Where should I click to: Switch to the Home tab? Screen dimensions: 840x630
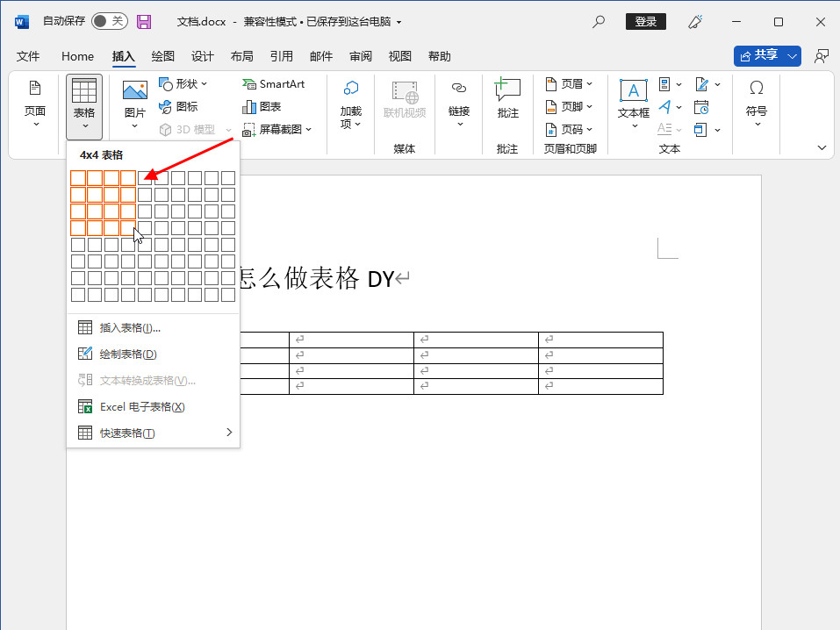[77, 56]
